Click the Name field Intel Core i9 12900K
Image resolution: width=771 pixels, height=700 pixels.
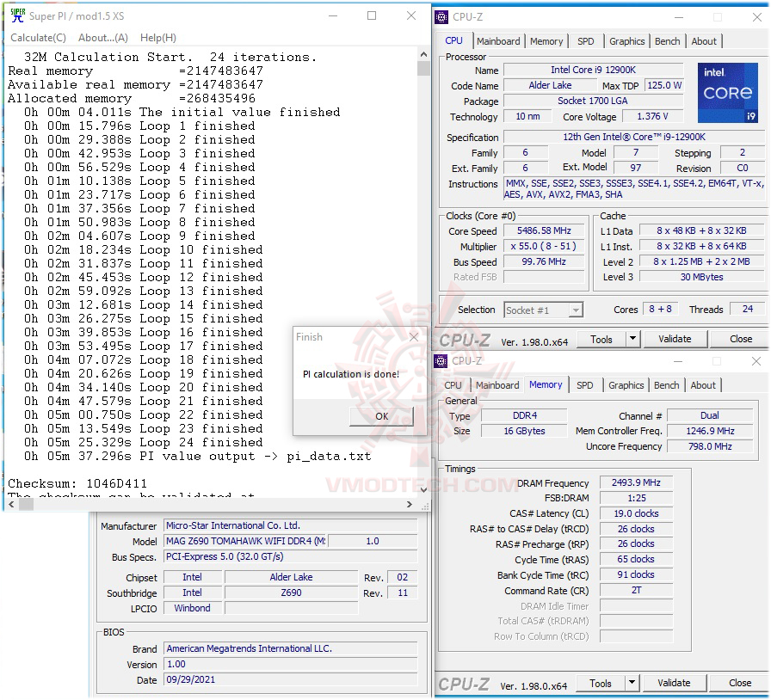tap(593, 71)
